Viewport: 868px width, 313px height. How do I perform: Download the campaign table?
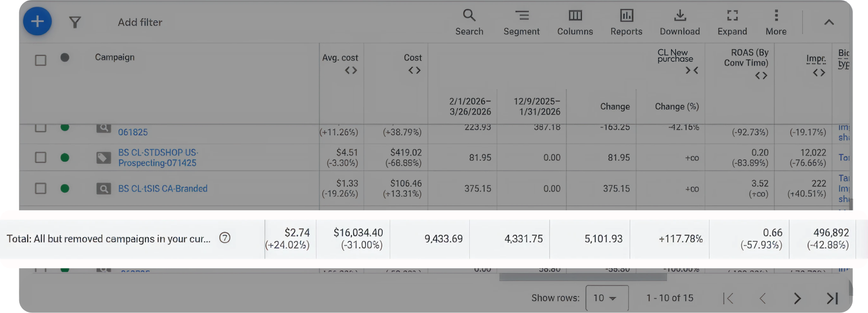[680, 22]
